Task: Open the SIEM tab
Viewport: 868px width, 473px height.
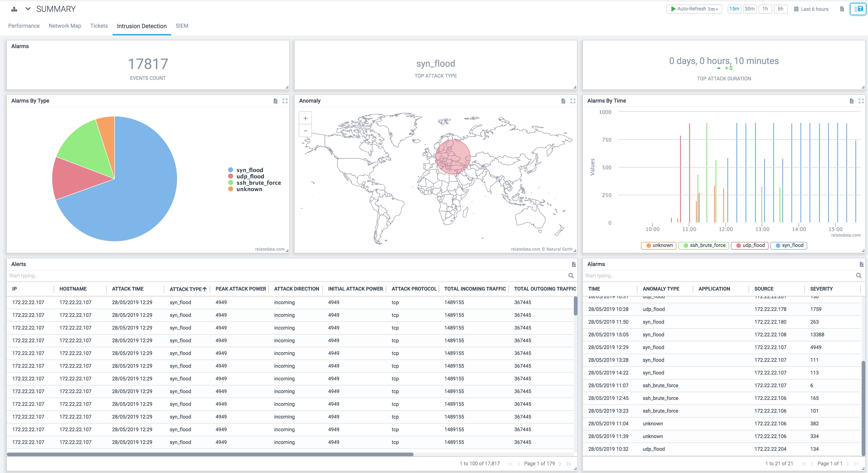Action: click(x=182, y=26)
